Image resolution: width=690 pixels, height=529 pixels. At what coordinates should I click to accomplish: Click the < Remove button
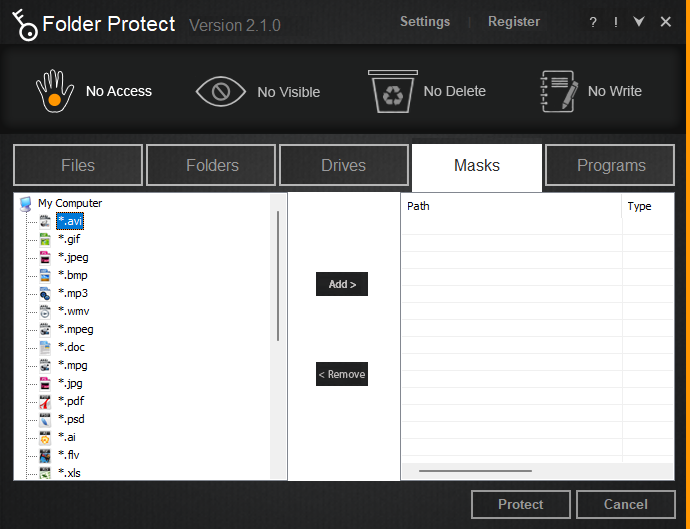pos(342,374)
